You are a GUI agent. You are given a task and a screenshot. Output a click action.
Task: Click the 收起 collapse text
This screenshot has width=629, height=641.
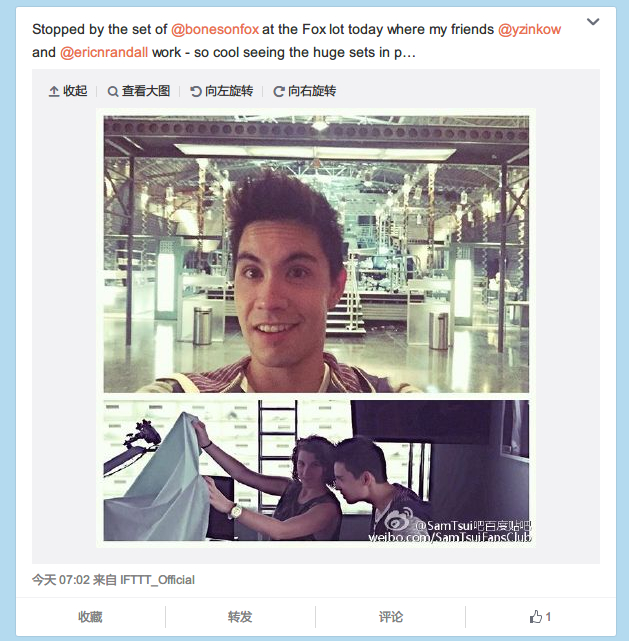click(x=75, y=91)
